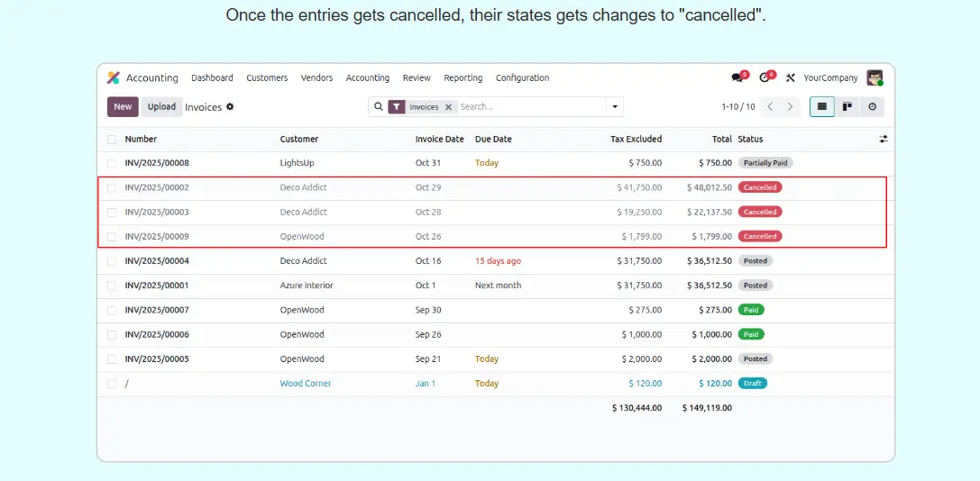
Task: Switch to Kanban view
Action: [847, 106]
